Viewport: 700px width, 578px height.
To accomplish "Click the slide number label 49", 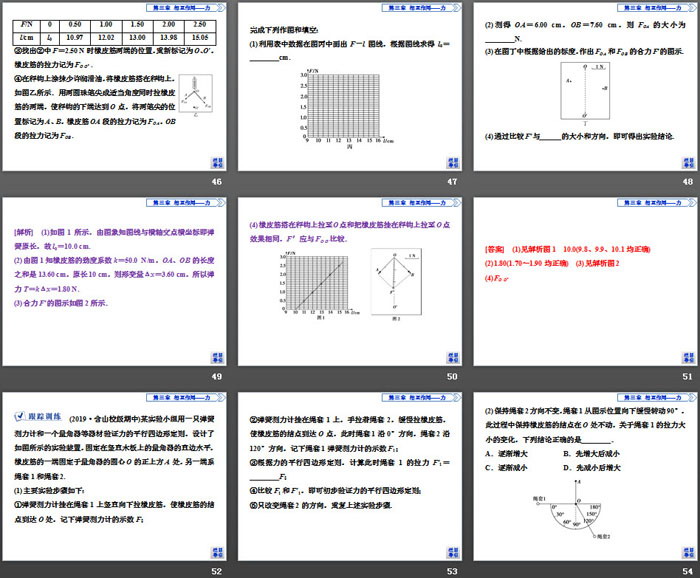I will (217, 376).
